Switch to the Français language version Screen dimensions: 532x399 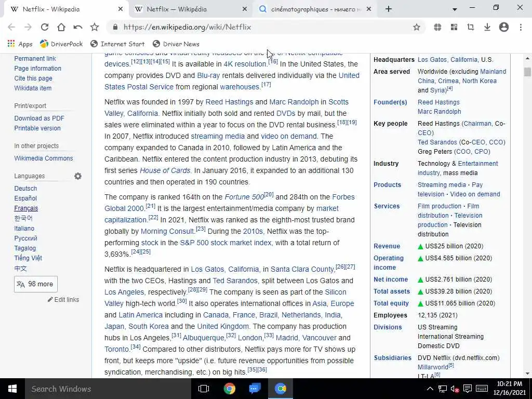pos(26,208)
